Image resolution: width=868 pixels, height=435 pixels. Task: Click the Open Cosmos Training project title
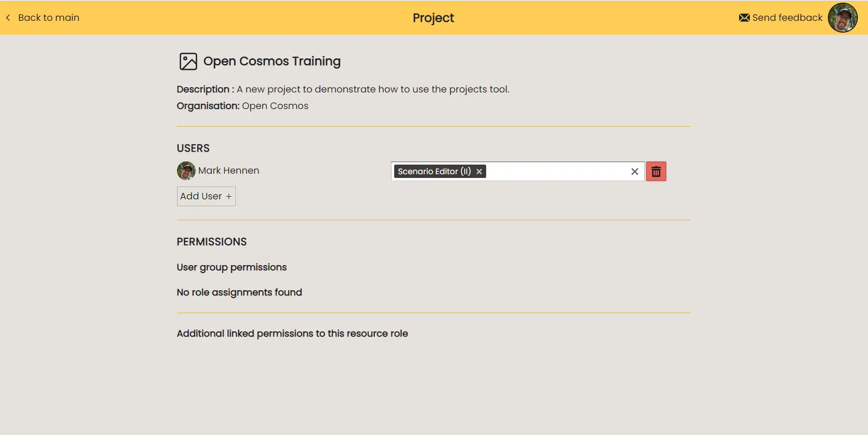[272, 61]
